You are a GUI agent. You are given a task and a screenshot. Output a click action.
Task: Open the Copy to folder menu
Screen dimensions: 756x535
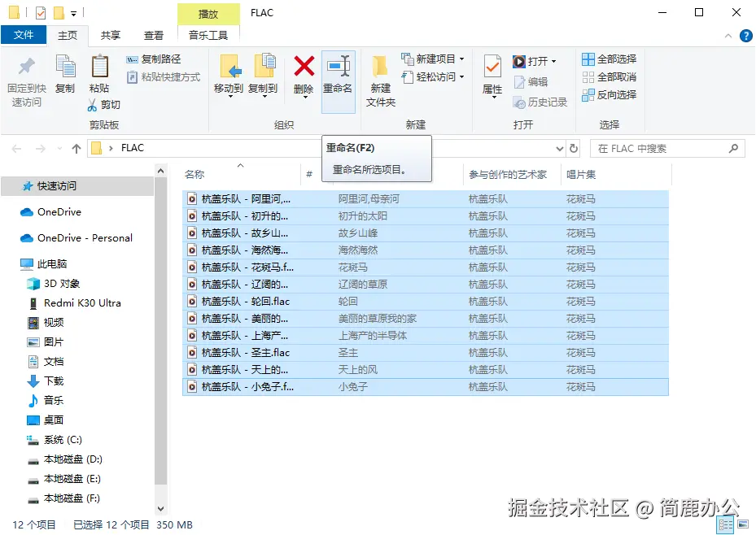263,77
